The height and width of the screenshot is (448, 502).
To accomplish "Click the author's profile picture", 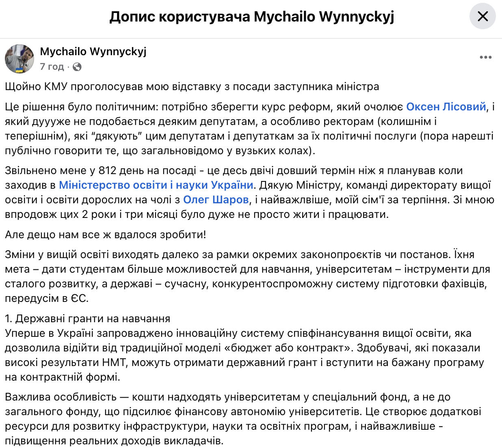I will (x=19, y=59).
